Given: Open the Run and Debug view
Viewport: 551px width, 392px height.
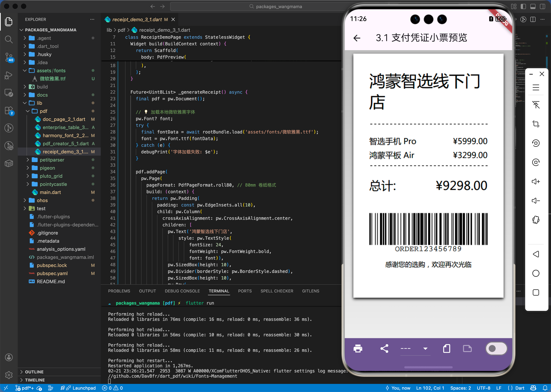Looking at the screenshot, I should 9,75.
